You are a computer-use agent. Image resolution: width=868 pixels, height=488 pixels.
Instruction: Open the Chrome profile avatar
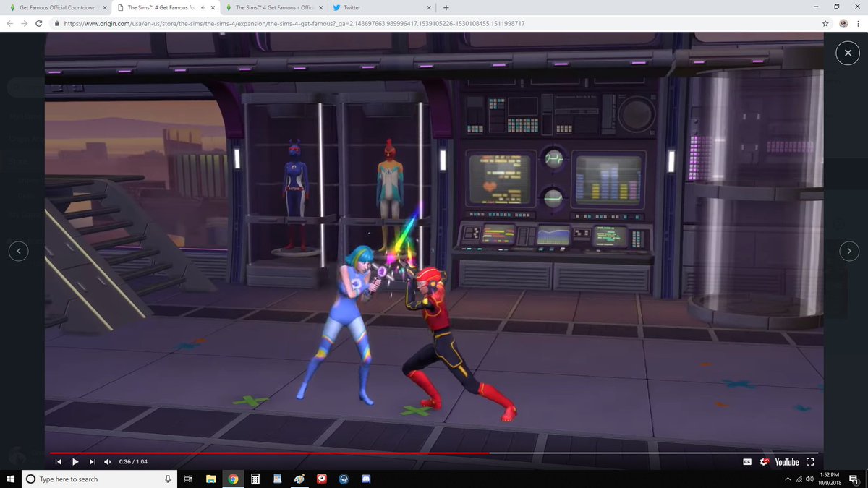pos(843,23)
